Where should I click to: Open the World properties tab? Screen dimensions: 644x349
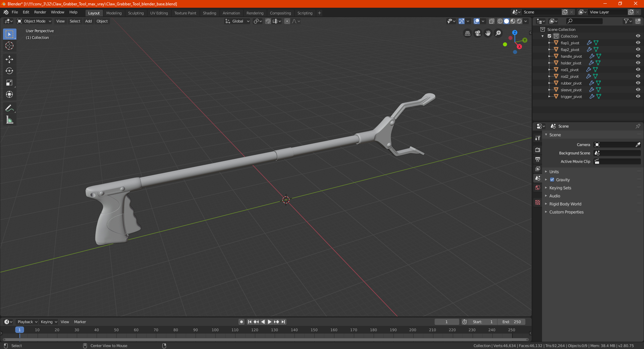pyautogui.click(x=538, y=188)
